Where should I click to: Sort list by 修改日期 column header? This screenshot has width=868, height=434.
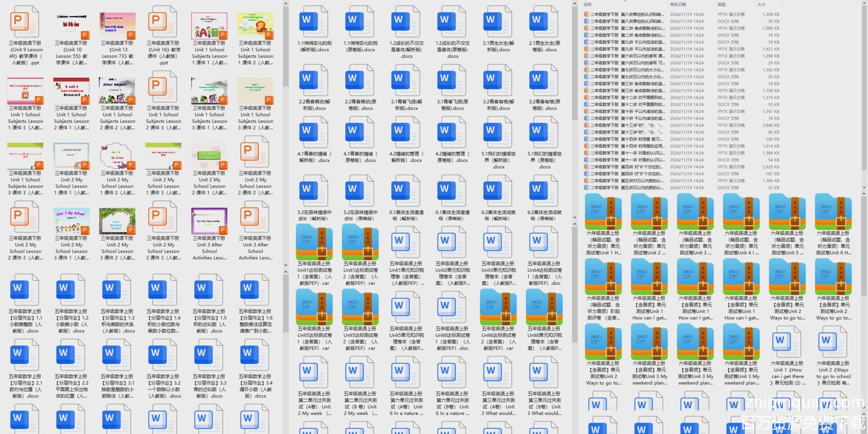(x=678, y=4)
